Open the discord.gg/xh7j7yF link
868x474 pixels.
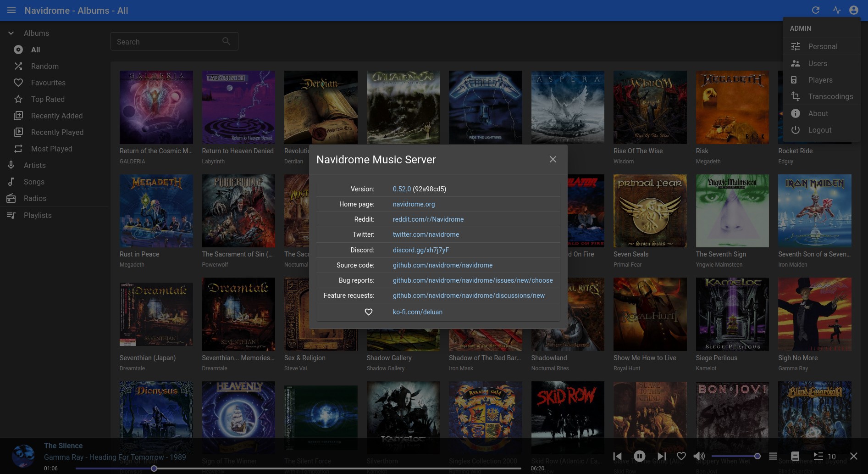(x=421, y=250)
